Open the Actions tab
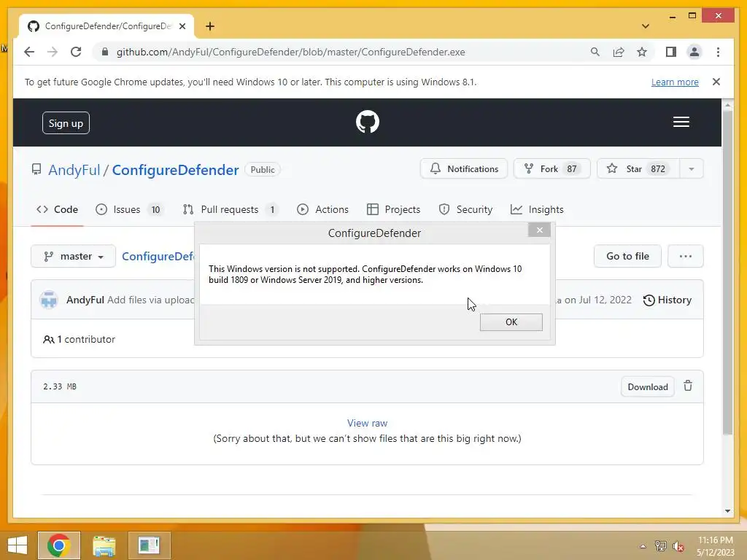 322,209
